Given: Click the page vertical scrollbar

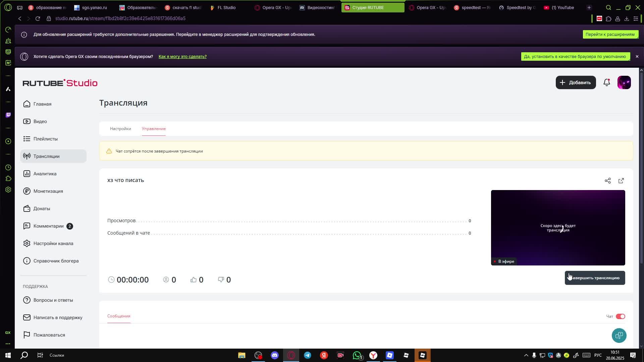Looking at the screenshot, I should tap(641, 168).
